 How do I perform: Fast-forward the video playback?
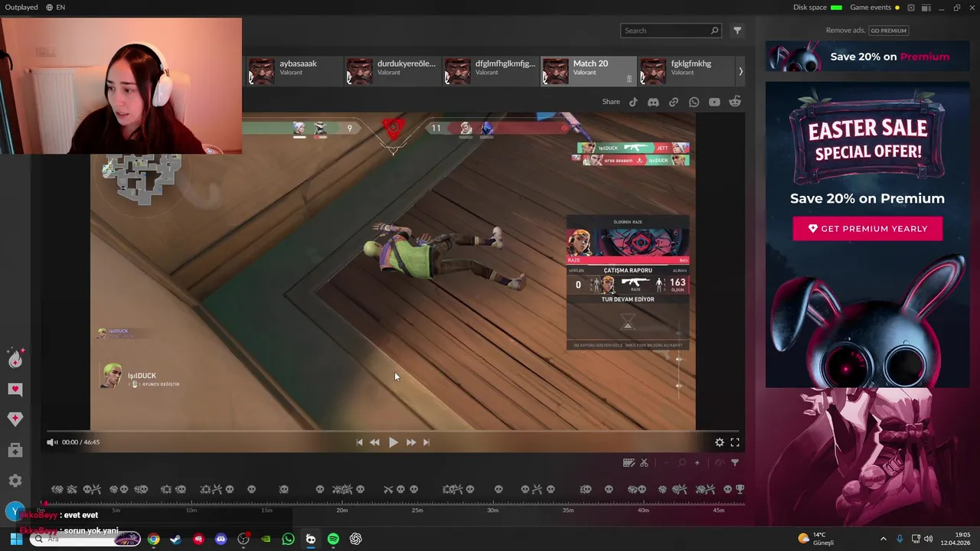[x=411, y=442]
